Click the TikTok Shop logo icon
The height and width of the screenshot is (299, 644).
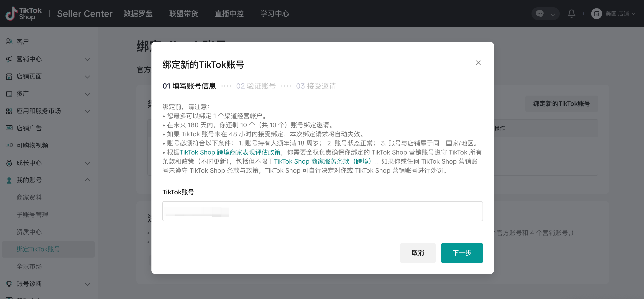point(11,13)
